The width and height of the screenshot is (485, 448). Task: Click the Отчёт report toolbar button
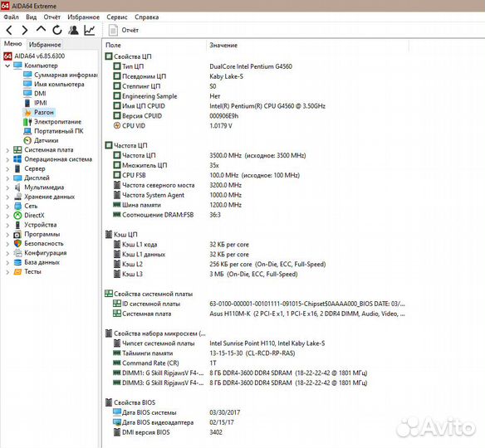(124, 30)
